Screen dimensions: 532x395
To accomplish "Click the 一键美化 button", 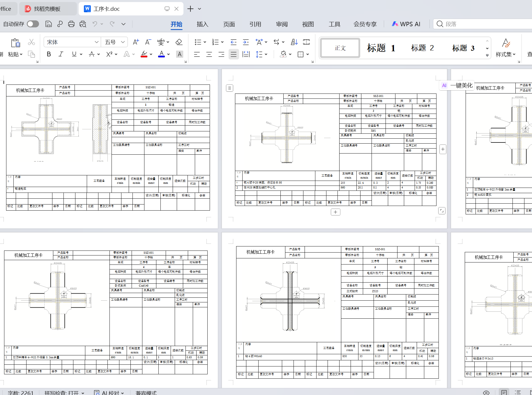I will [x=457, y=85].
